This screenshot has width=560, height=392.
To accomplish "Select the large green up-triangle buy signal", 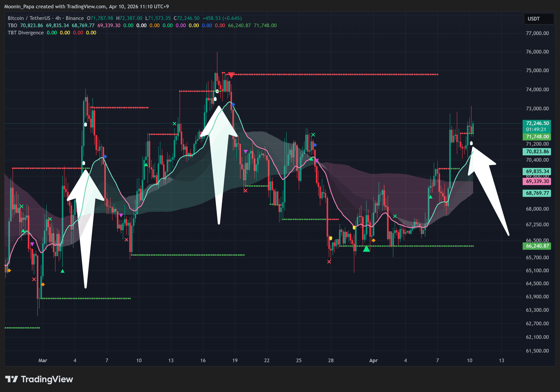I will tap(366, 248).
